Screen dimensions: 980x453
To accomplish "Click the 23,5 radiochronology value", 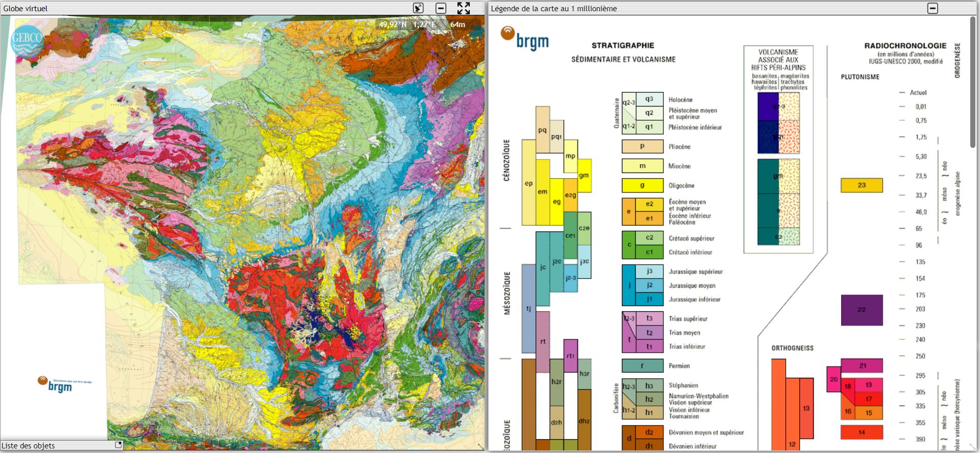I will coord(921,176).
